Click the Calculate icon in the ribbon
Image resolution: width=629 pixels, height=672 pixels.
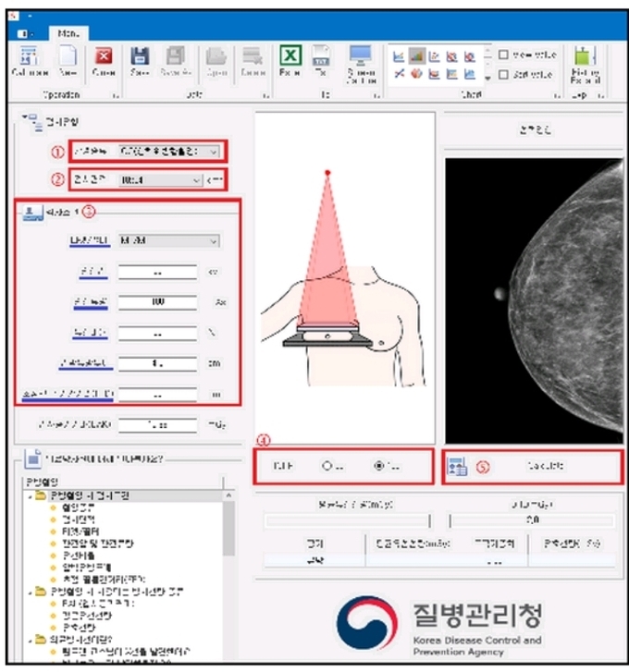(x=30, y=56)
